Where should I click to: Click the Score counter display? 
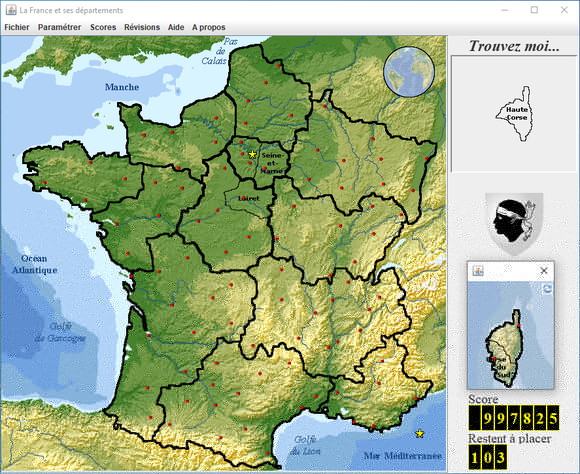514,417
